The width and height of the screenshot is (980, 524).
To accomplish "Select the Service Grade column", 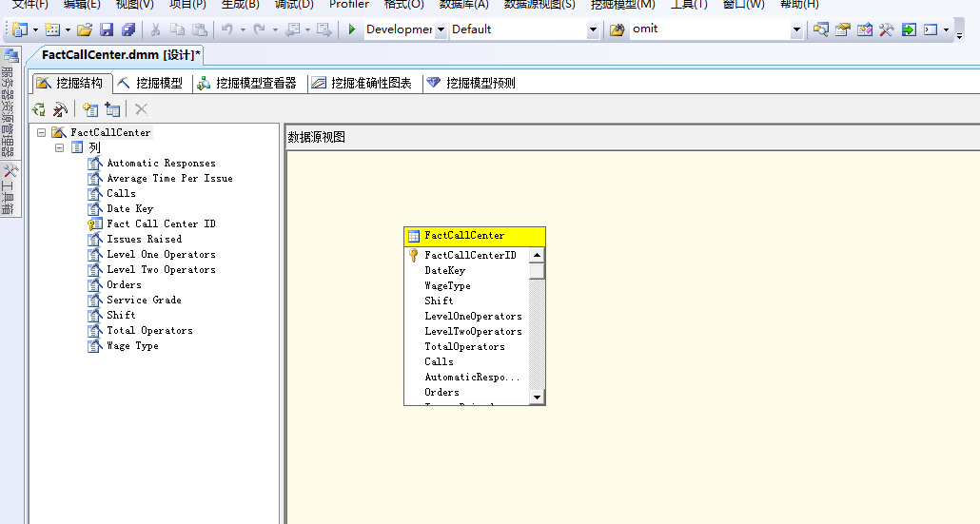I will 145,300.
